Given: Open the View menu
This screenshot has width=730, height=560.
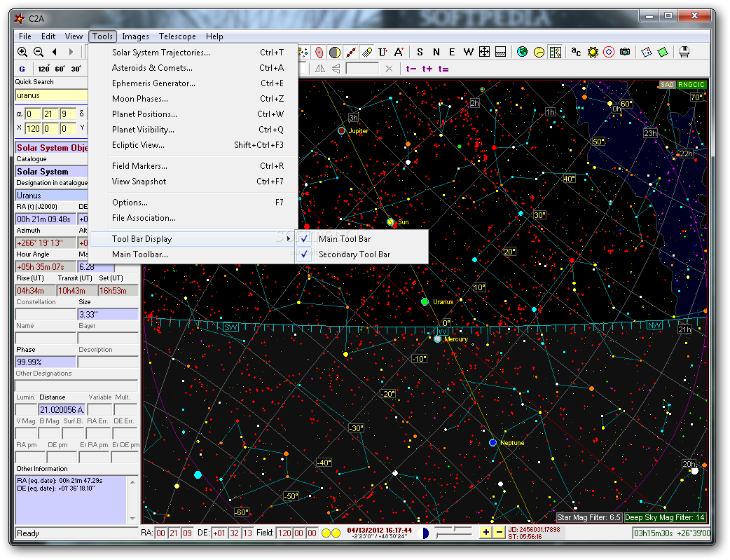Looking at the screenshot, I should pos(74,36).
